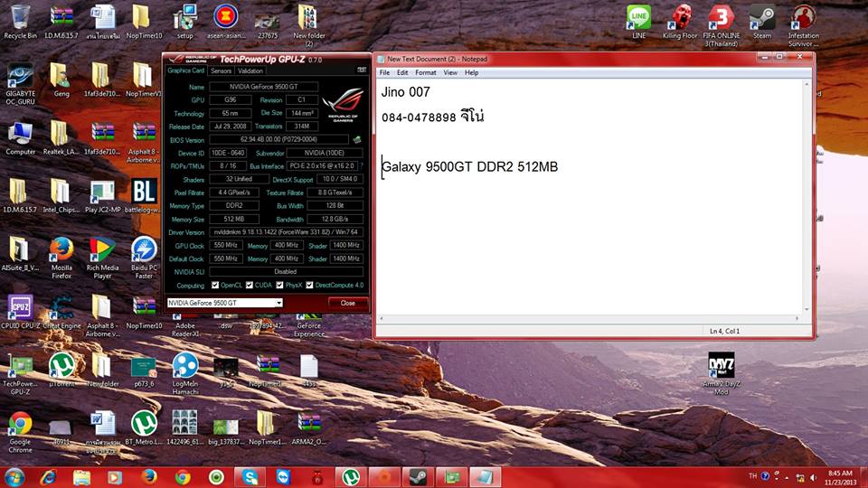Open TechPowerUp GPU-Z desktop shortcut
Viewport: 868px width, 488px height.
point(20,374)
